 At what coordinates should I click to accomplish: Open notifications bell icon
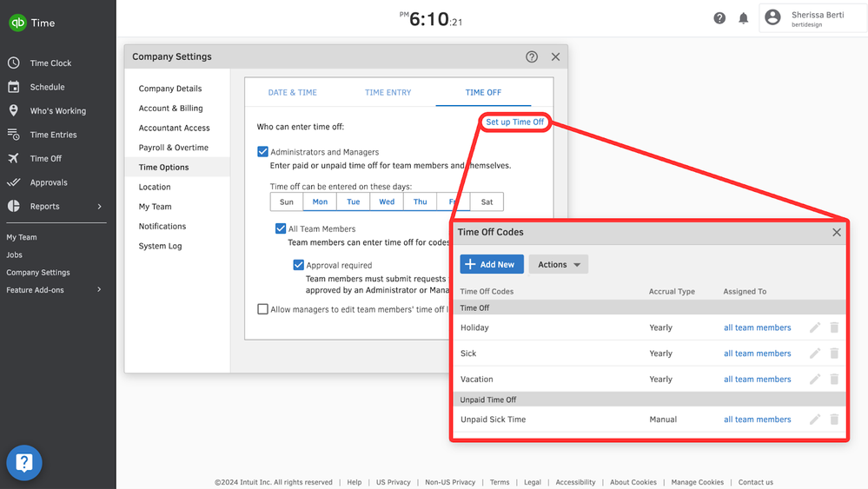744,18
